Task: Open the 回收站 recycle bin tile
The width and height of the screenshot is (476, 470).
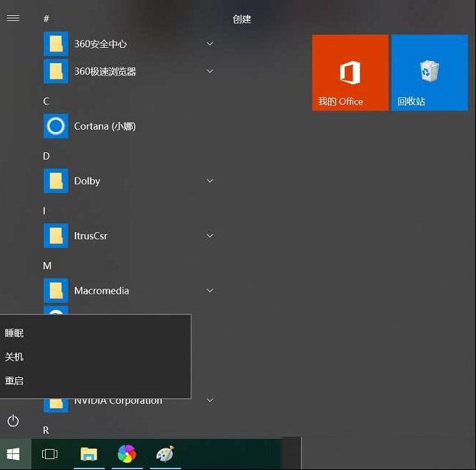Action: pyautogui.click(x=430, y=73)
